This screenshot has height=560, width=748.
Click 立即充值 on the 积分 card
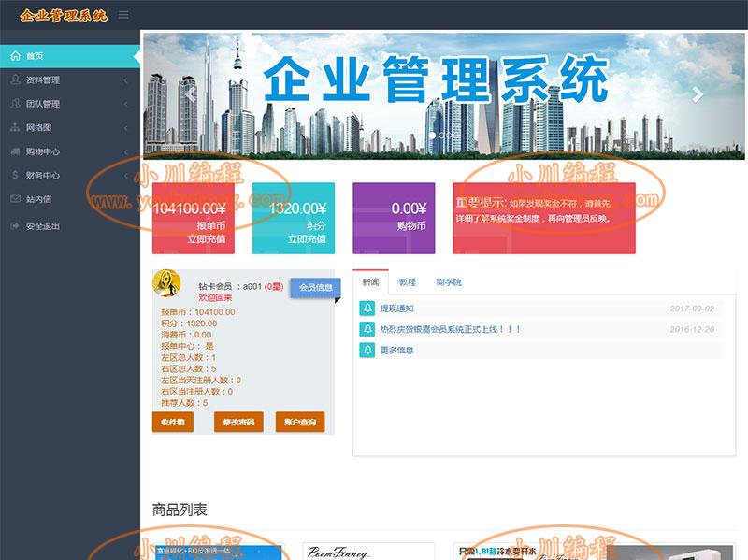click(307, 239)
